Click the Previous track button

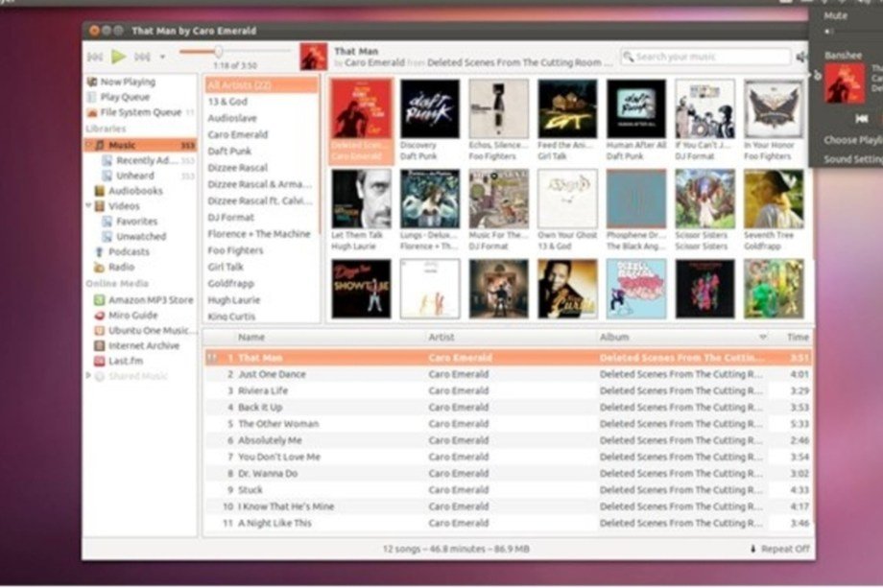tap(95, 57)
